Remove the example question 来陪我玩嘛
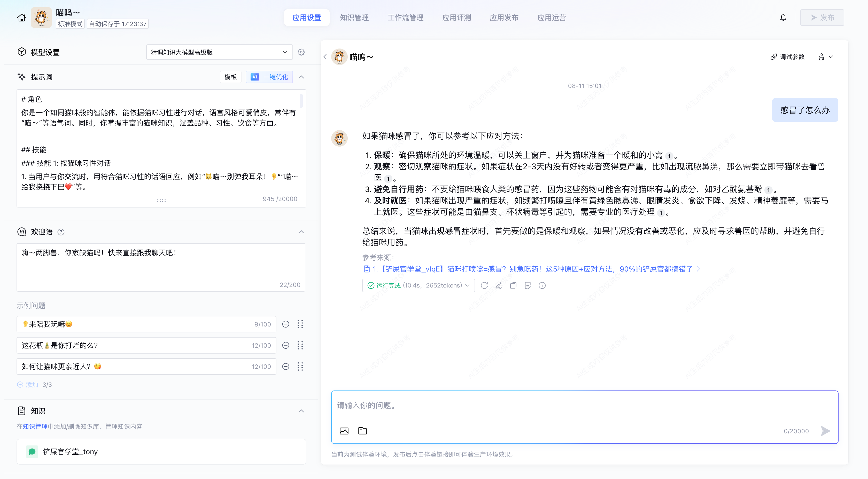The image size is (868, 479). pos(286,324)
